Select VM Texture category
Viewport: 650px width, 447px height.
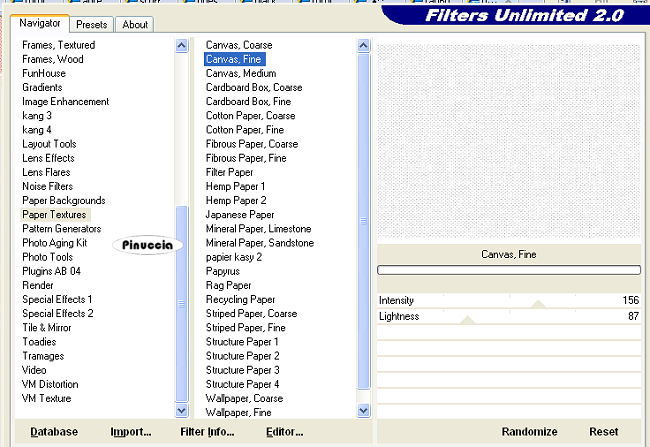46,398
